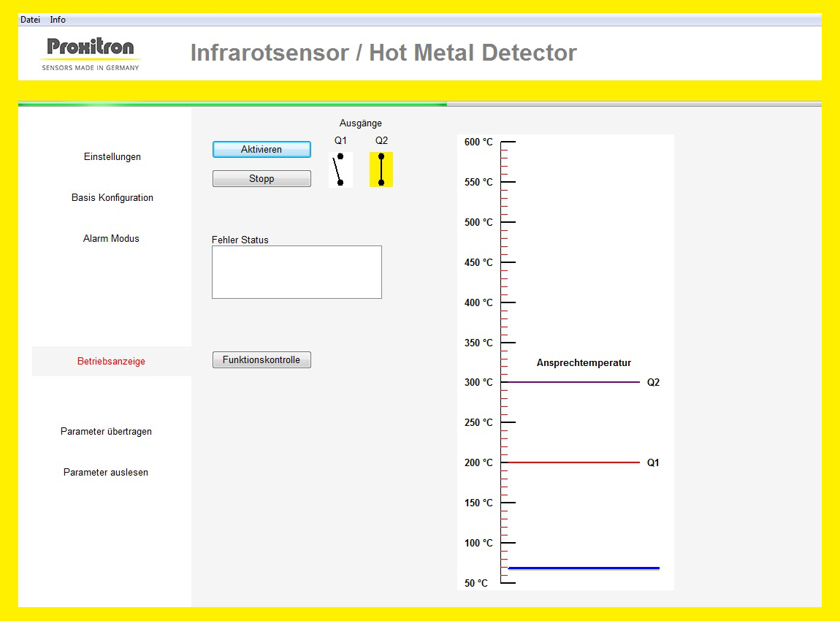Open the Info menu

57,20
